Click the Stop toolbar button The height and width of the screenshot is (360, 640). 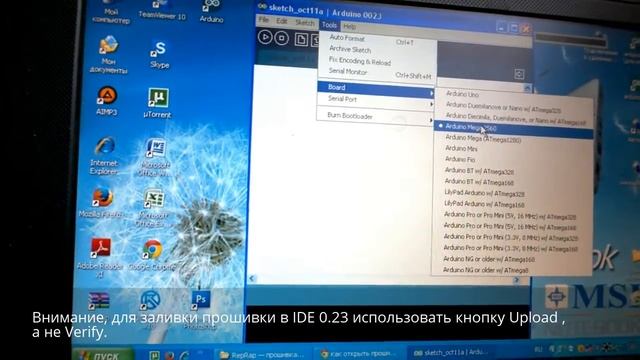click(282, 38)
